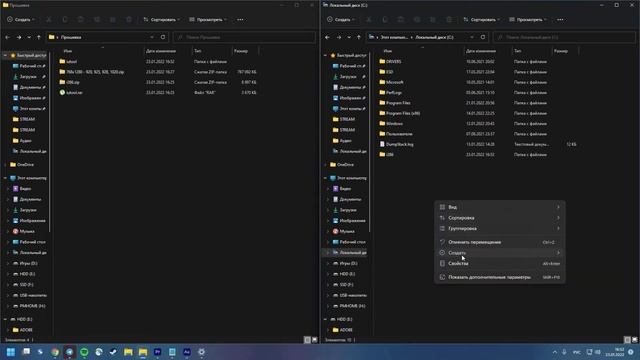Expand Игры (D:) in Локальный диск (C:) sidebar

pyautogui.click(x=328, y=263)
